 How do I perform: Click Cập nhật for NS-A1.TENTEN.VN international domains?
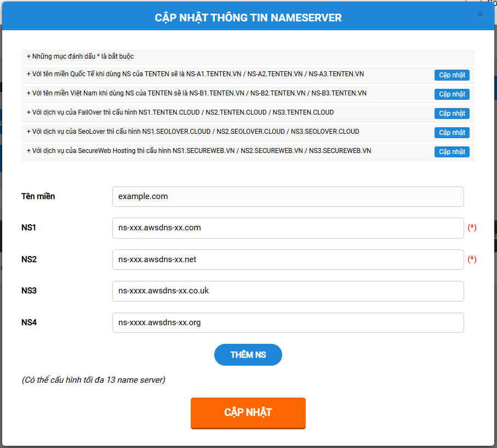coord(452,75)
